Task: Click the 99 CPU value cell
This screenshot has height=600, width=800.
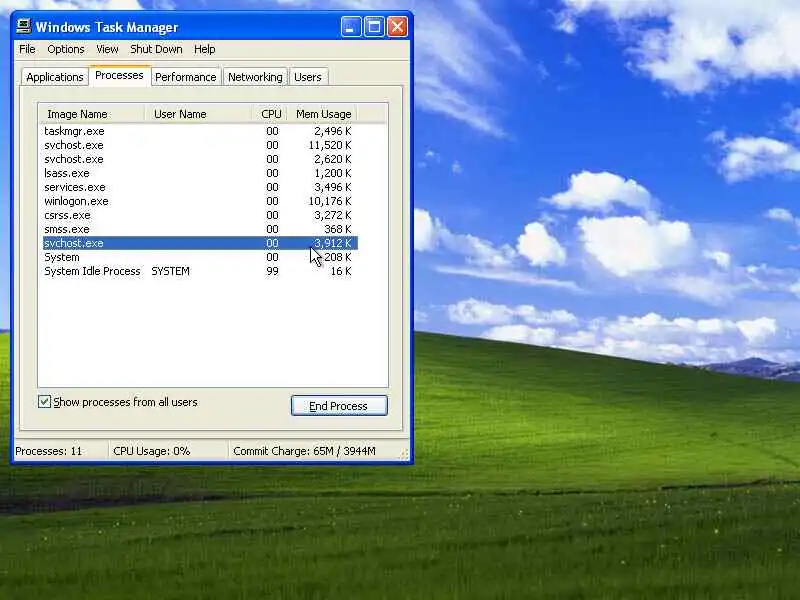Action: tap(272, 271)
